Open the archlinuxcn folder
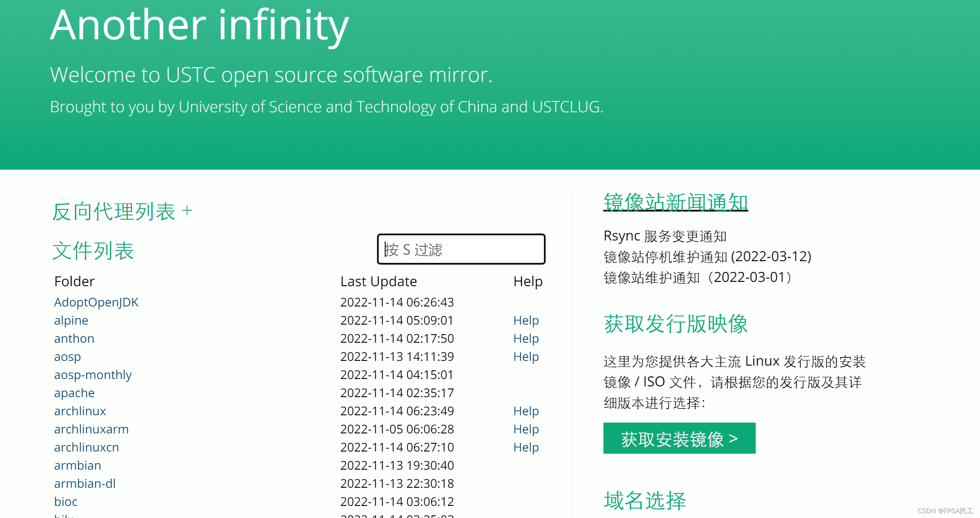Viewport: 980px width, 518px height. tap(86, 447)
